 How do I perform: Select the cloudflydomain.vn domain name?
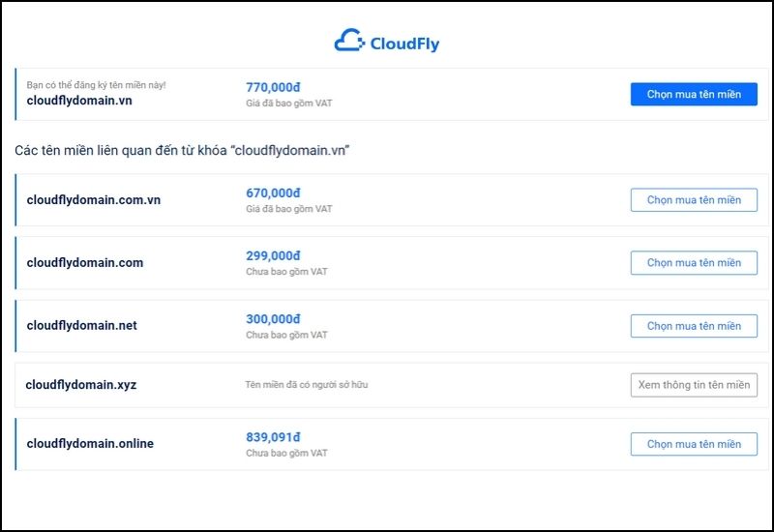(79, 101)
